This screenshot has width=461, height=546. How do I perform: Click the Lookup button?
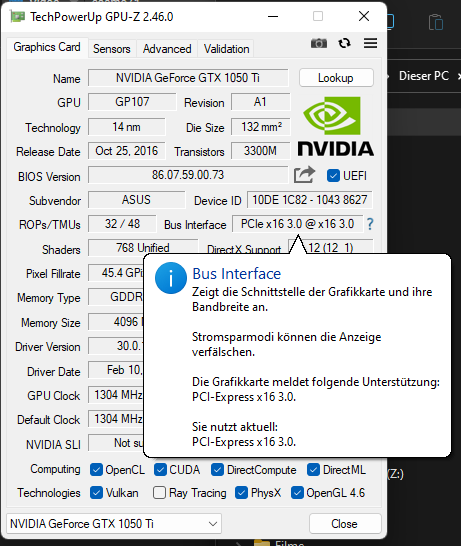(336, 78)
